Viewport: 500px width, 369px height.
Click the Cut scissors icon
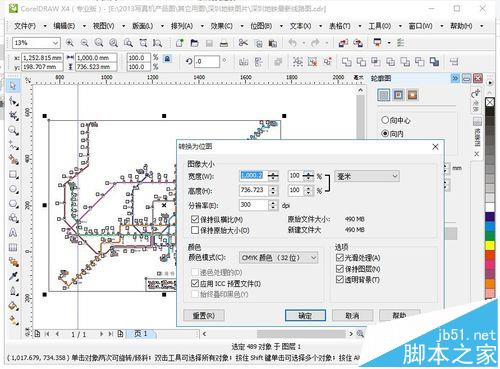[x=243, y=43]
